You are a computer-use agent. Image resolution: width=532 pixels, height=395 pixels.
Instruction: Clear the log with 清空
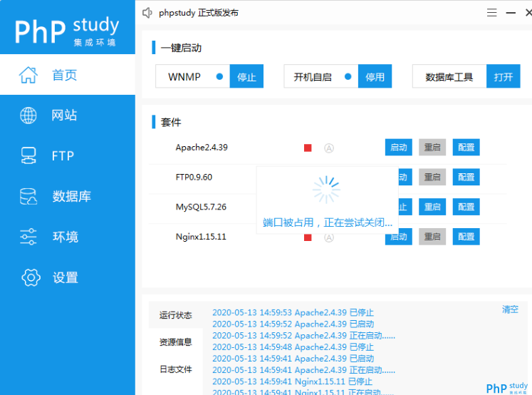(510, 309)
